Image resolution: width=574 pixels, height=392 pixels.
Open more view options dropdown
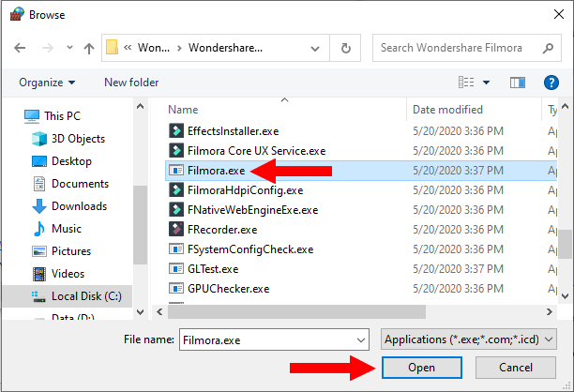(486, 83)
